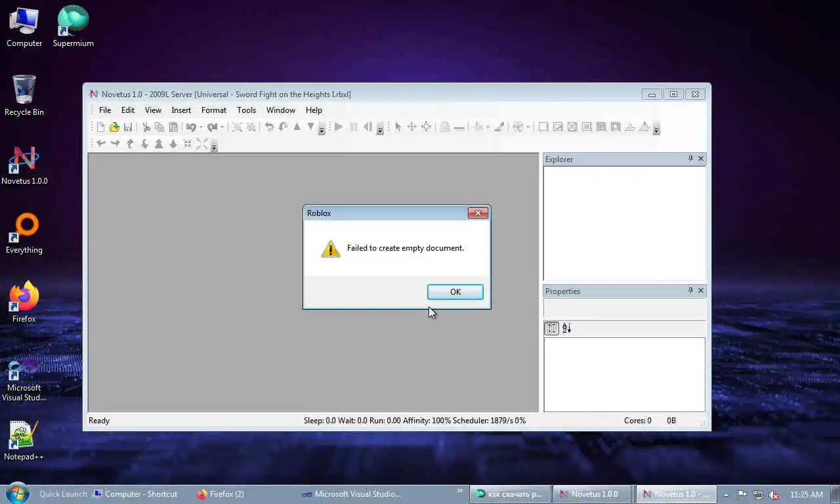
Task: Click the Run play icon
Action: [x=339, y=127]
